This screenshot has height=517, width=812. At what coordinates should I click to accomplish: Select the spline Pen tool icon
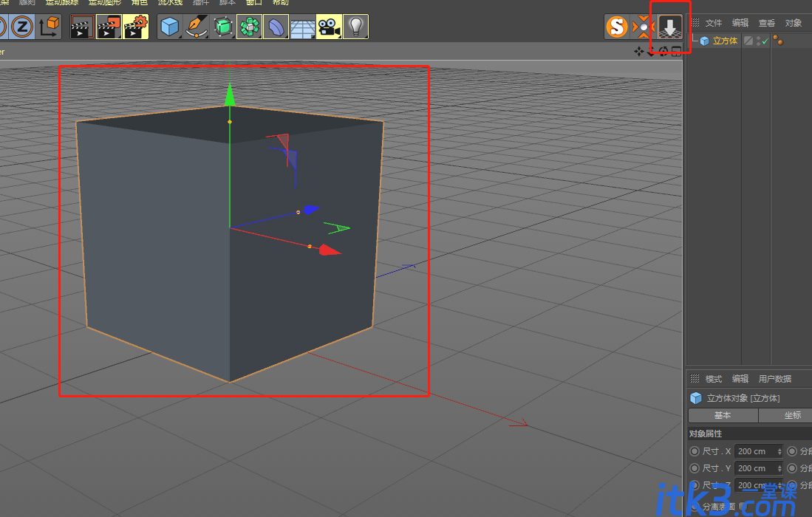(197, 27)
